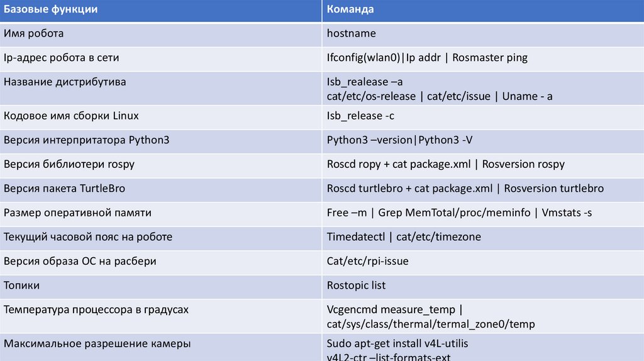This screenshot has width=644, height=361.
Task: Select the 'Версия образа ОС на расбери' cell
Action: tap(80, 261)
